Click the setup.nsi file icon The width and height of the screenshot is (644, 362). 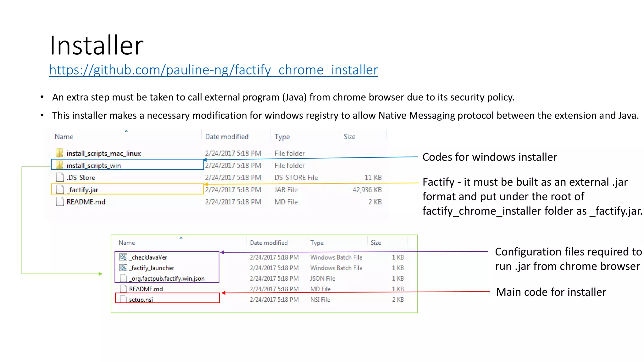point(124,299)
